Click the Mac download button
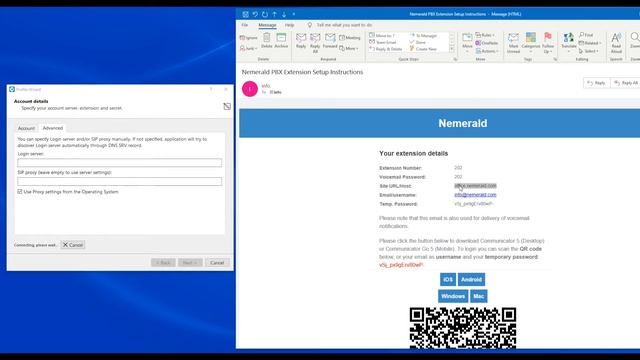Image resolution: width=640 pixels, height=360 pixels. (478, 296)
